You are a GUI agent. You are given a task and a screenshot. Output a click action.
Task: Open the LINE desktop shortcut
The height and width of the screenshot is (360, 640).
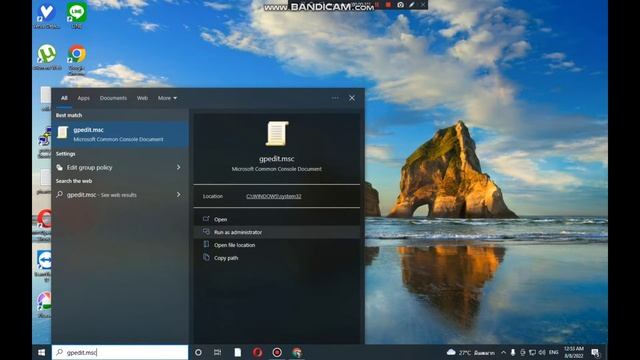point(76,16)
